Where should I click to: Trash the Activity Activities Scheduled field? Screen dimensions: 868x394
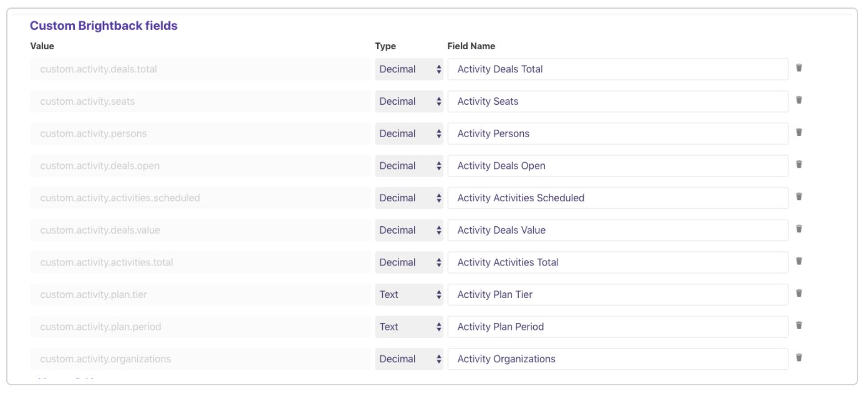(799, 197)
